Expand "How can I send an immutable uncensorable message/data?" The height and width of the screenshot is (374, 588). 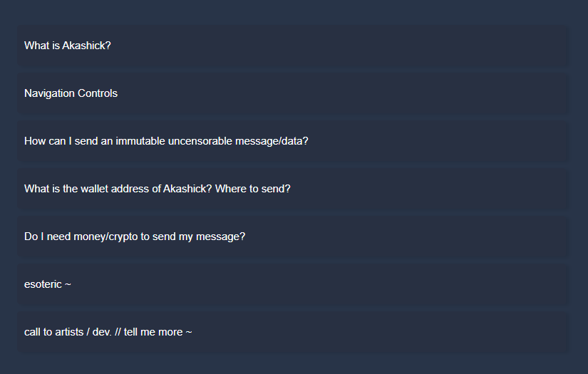[x=292, y=141]
